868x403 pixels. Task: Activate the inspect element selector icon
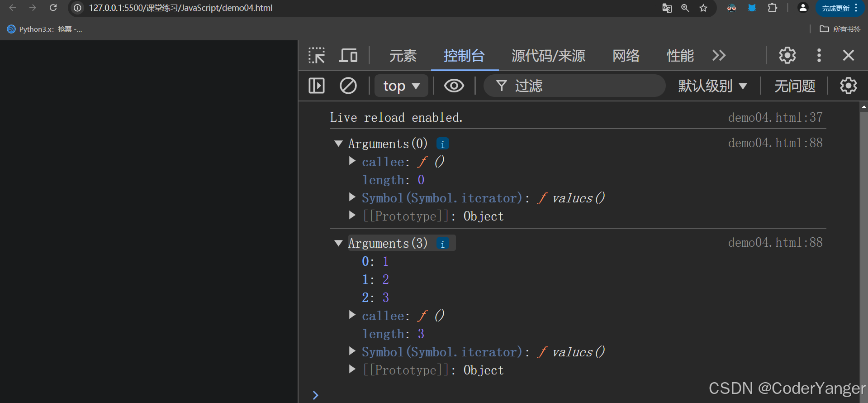317,55
